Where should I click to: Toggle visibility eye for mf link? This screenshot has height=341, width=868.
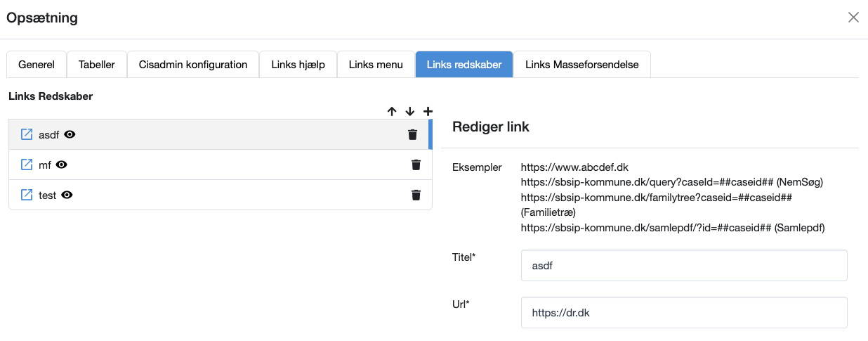click(62, 165)
